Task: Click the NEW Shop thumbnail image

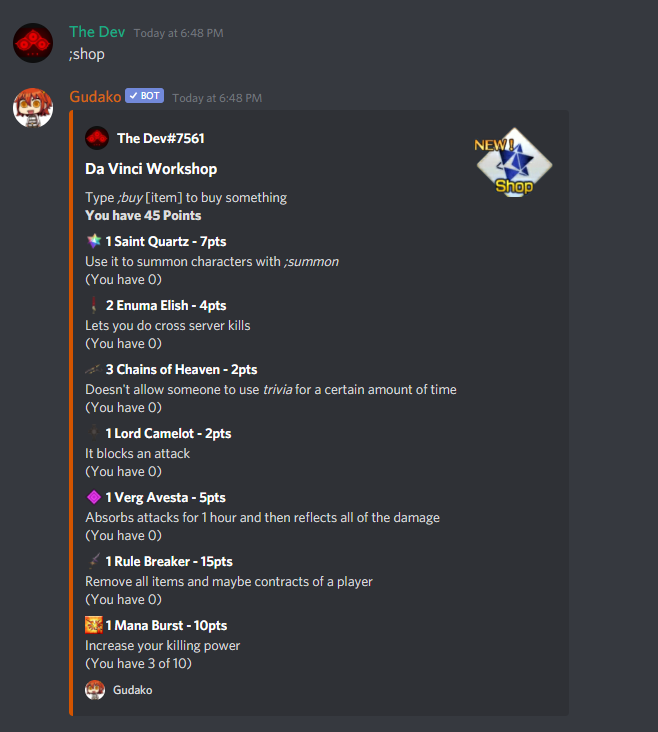Action: 514,162
